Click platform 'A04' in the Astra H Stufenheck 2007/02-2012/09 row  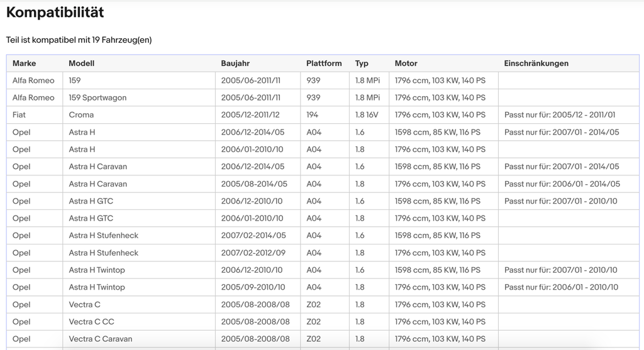(314, 253)
